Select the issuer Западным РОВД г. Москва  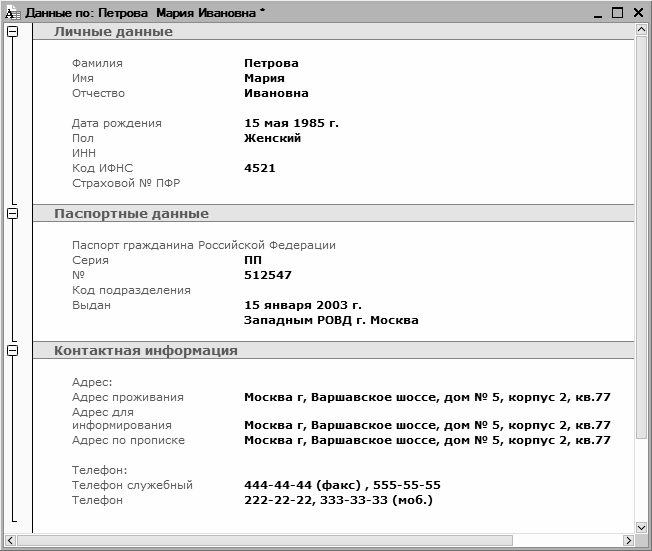331,321
